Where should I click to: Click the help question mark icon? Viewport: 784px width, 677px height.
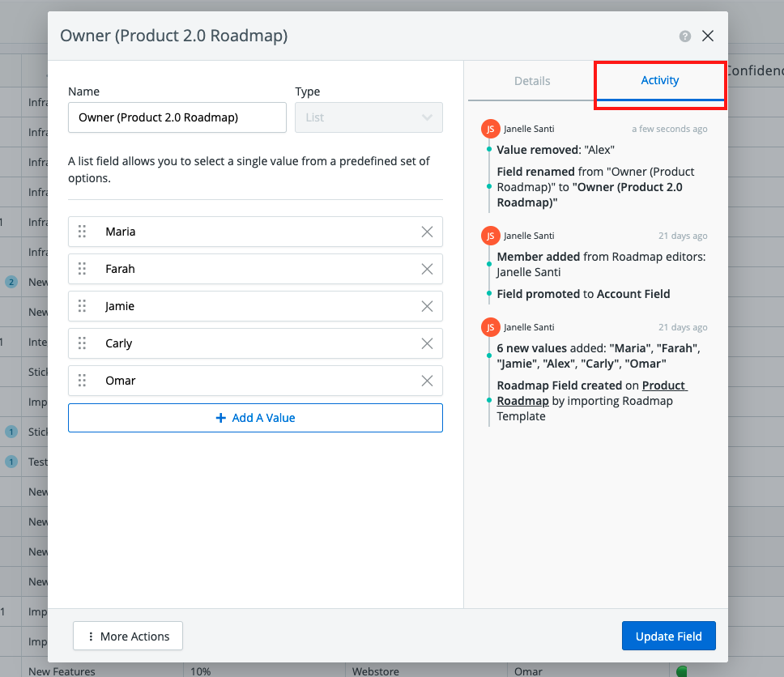pyautogui.click(x=685, y=36)
